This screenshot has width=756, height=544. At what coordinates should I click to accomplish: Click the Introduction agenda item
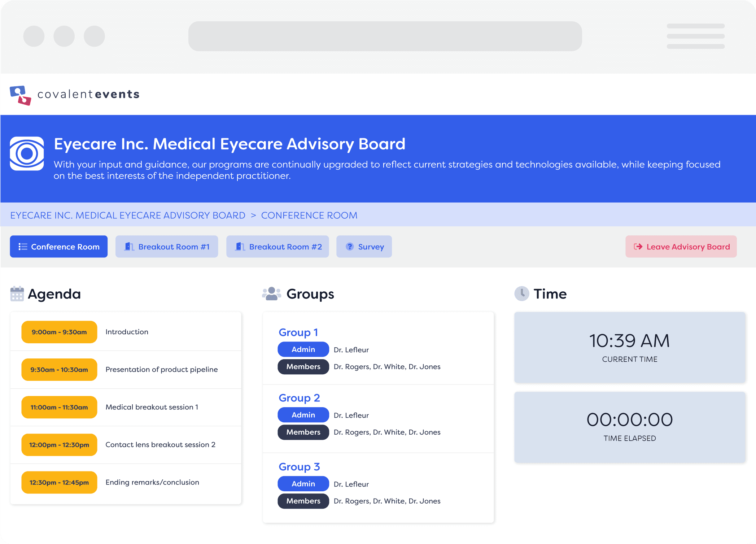(127, 332)
